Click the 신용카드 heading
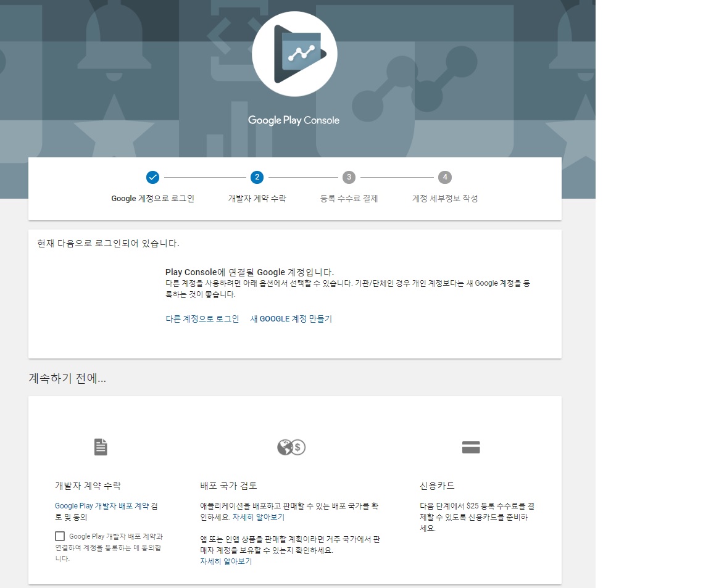Viewport: 711px width, 588px height. (437, 486)
